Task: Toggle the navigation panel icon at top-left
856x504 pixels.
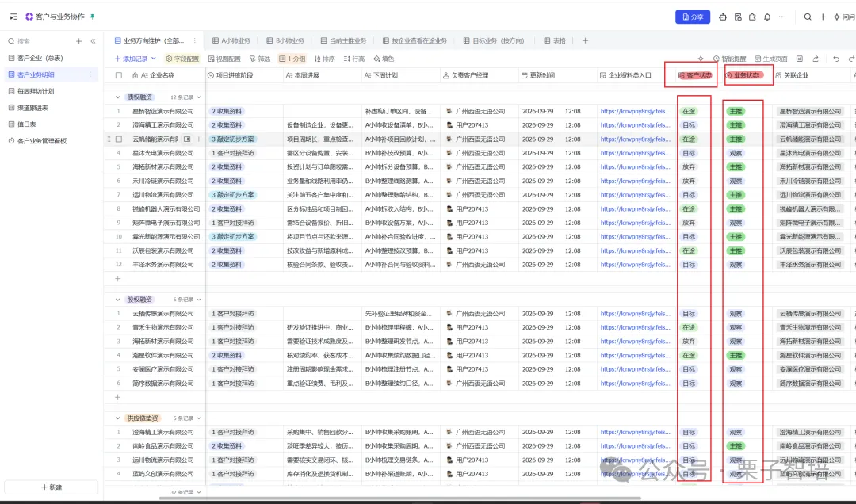Action: coord(13,17)
